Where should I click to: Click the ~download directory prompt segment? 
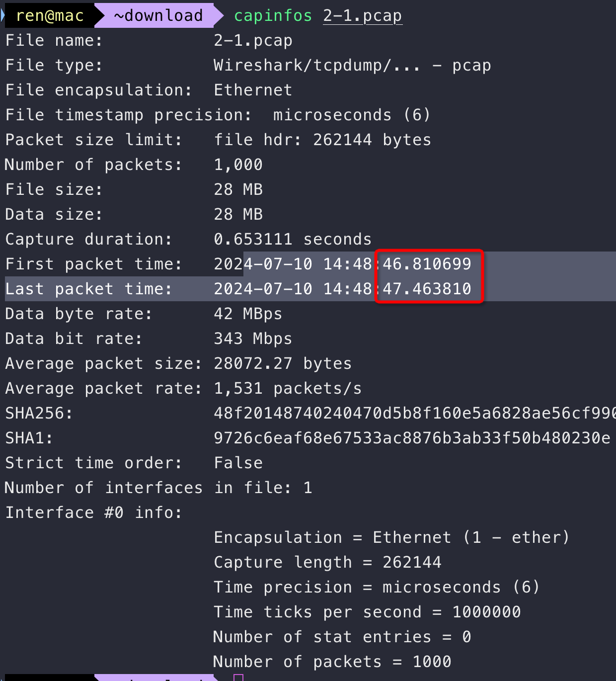[158, 15]
